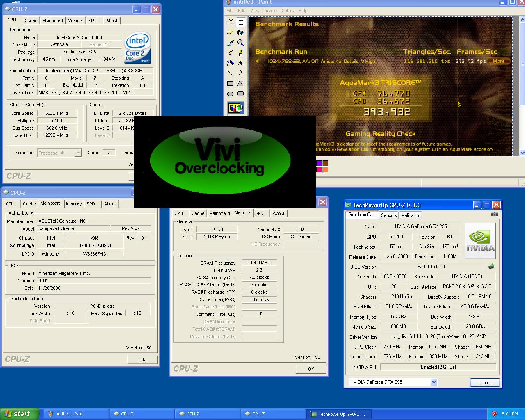Select the Ellipse shape tool
The width and height of the screenshot is (525, 420).
pyautogui.click(x=231, y=94)
